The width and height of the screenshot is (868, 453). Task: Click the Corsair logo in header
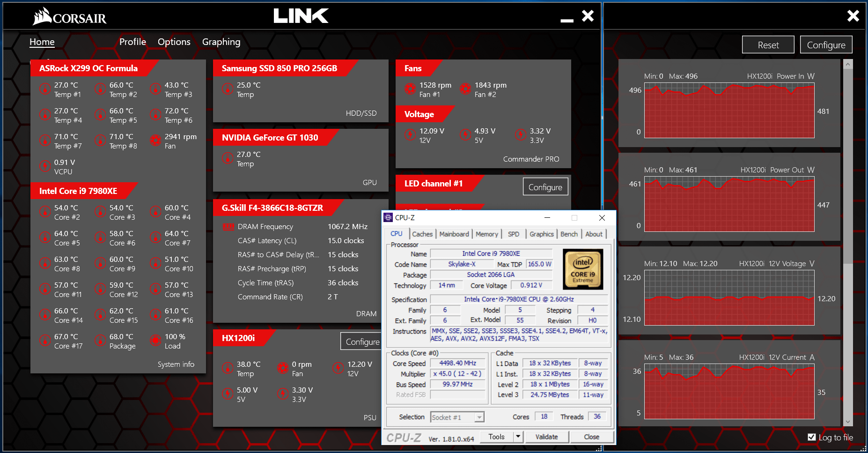pyautogui.click(x=69, y=17)
